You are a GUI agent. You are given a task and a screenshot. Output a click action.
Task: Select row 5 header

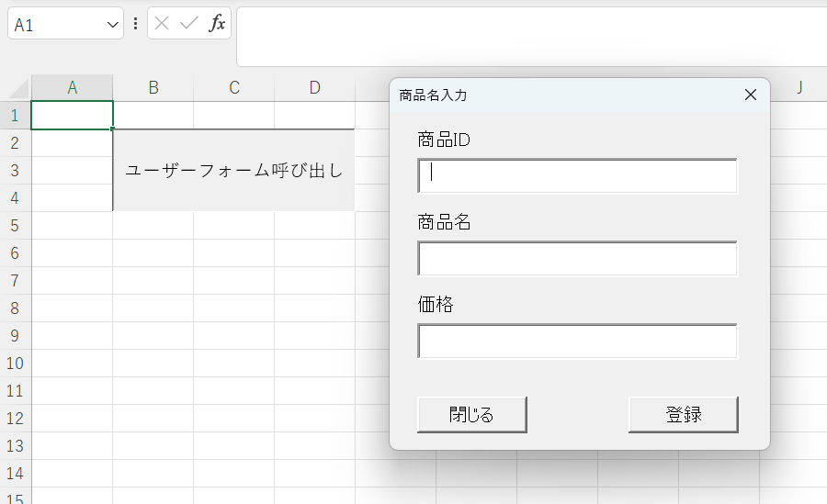point(16,226)
